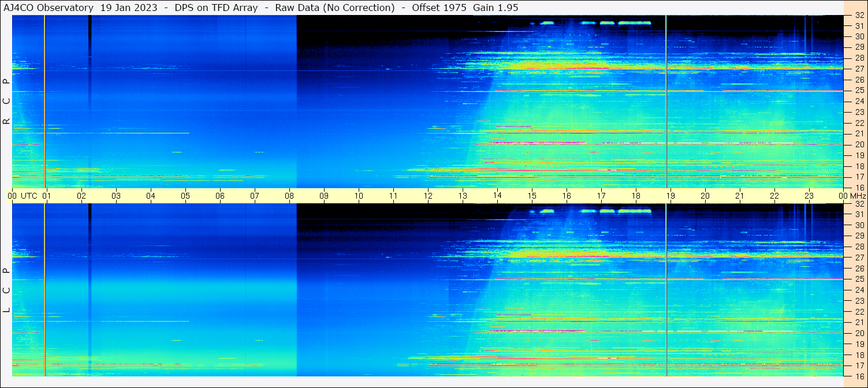Select hour 19 on the UTC time axis
This screenshot has height=388, width=868.
[670, 196]
